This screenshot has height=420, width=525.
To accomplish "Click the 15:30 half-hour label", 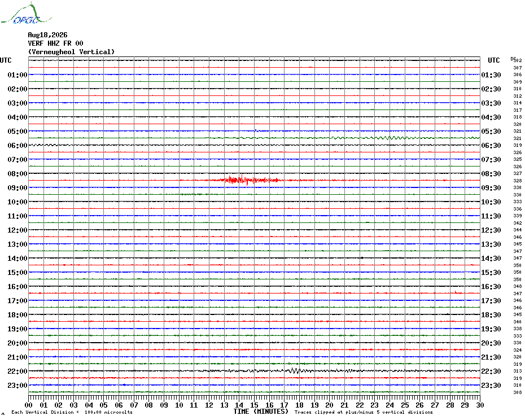I will tap(491, 272).
